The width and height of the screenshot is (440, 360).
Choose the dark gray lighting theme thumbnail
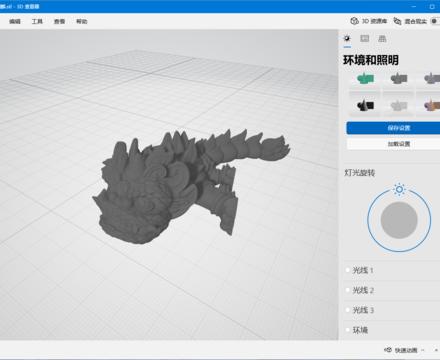click(399, 79)
